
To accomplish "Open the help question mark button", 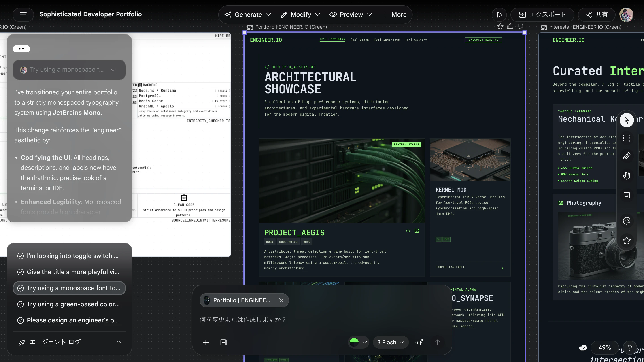I will (630, 348).
